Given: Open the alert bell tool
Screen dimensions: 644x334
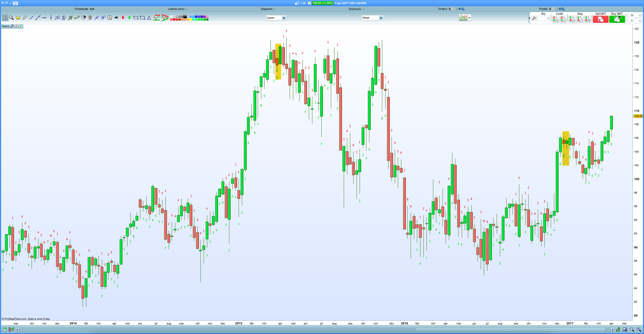Looking at the screenshot, I should point(18,18).
